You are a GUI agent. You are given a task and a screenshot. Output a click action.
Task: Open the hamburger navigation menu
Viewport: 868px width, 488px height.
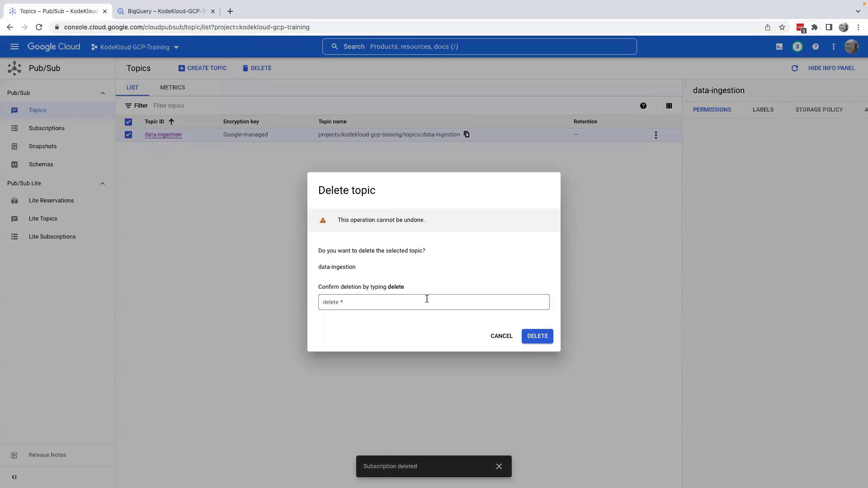[x=14, y=47]
